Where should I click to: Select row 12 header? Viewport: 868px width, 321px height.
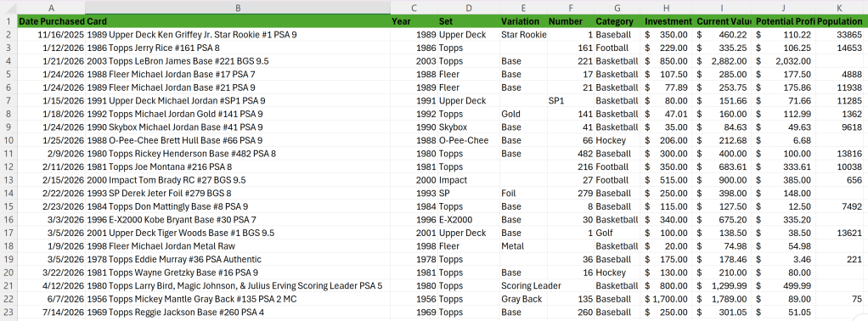8,166
